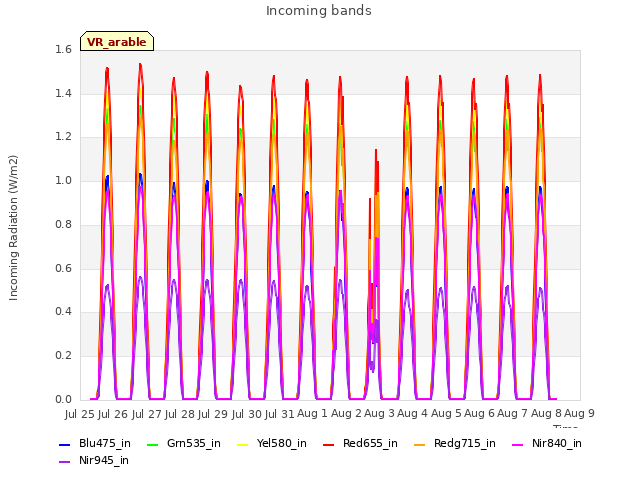Click the red Red655_in legend swatch

[329, 444]
